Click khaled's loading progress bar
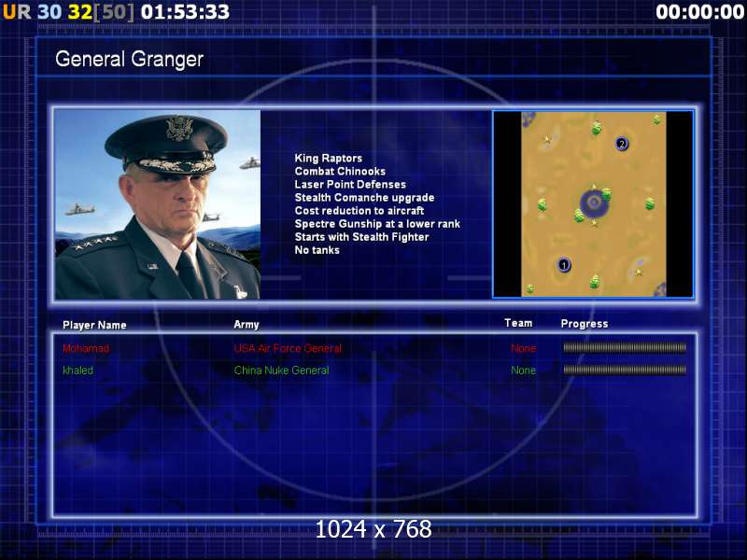 (625, 370)
